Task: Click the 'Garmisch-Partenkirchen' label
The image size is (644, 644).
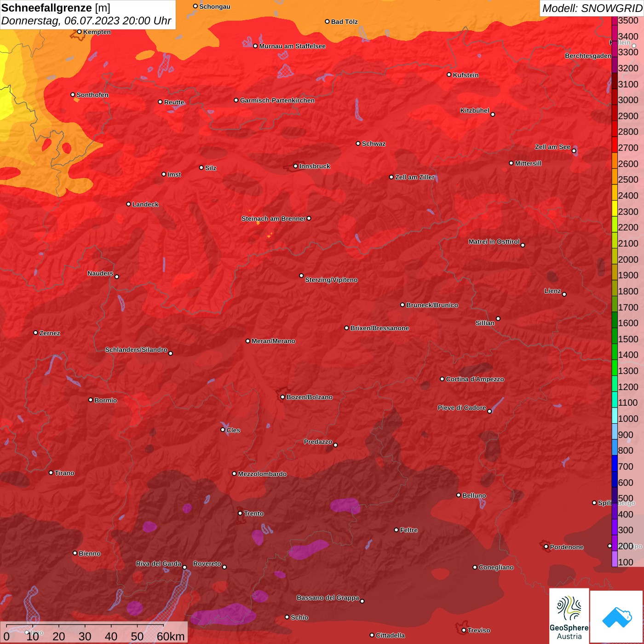Action: [277, 100]
